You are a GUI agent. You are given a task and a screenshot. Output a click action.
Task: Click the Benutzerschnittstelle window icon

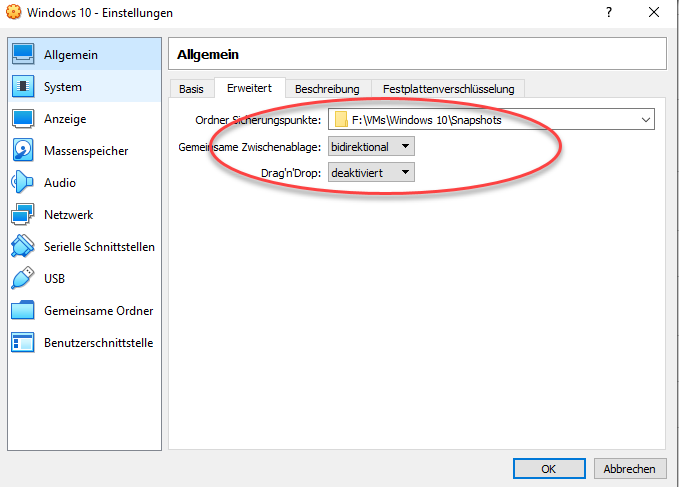(x=23, y=342)
